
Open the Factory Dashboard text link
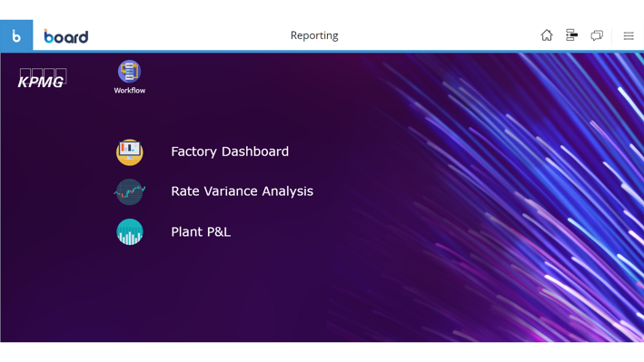click(230, 152)
